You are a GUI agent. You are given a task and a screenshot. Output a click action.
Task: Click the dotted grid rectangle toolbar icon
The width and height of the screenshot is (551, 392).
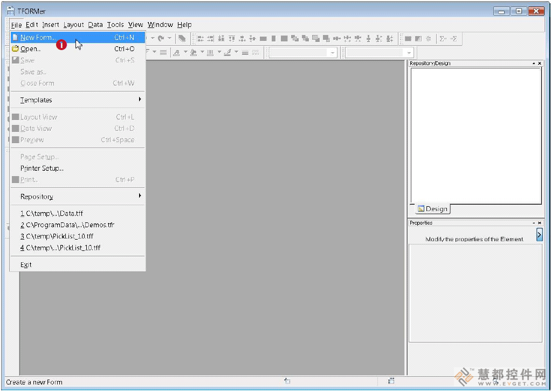(x=408, y=39)
